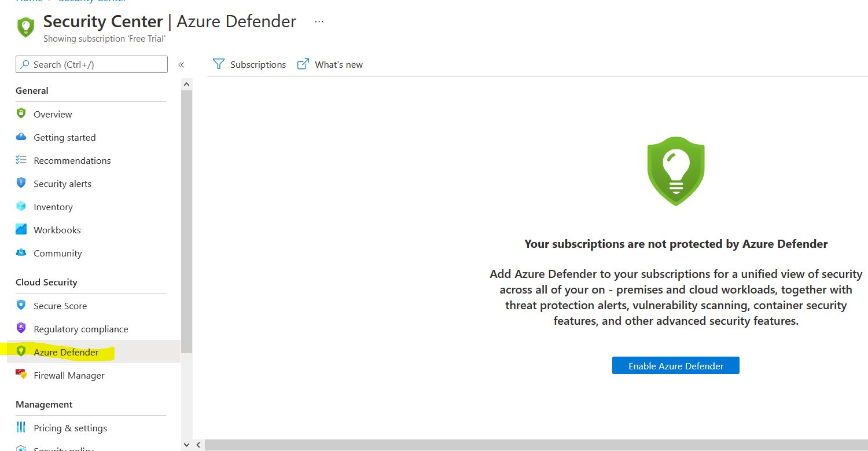Click the Regulatory compliance icon
This screenshot has height=451, width=868.
point(21,328)
